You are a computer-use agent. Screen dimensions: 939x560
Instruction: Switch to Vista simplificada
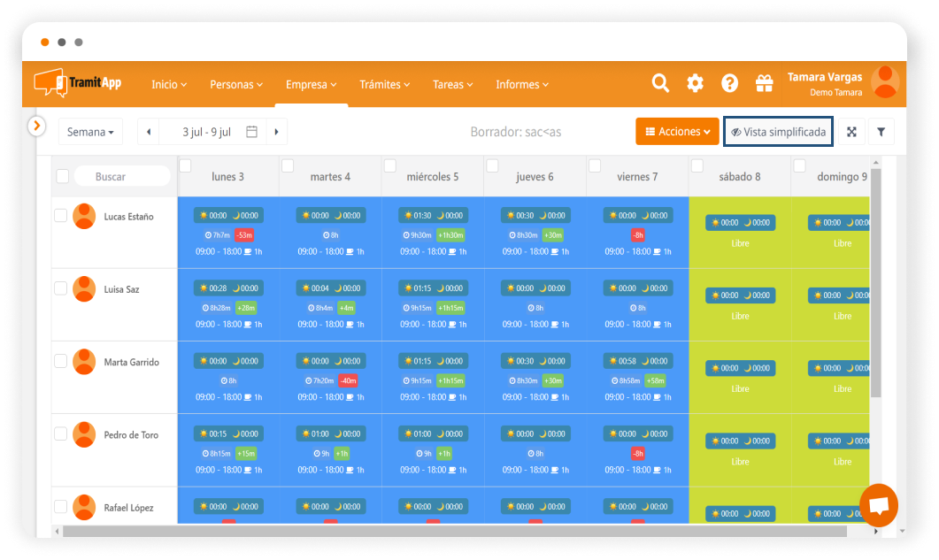(x=778, y=132)
